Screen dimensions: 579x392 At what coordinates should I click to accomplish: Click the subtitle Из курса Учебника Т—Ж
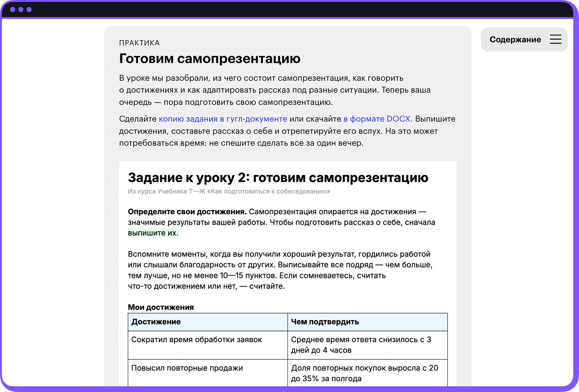tap(229, 191)
